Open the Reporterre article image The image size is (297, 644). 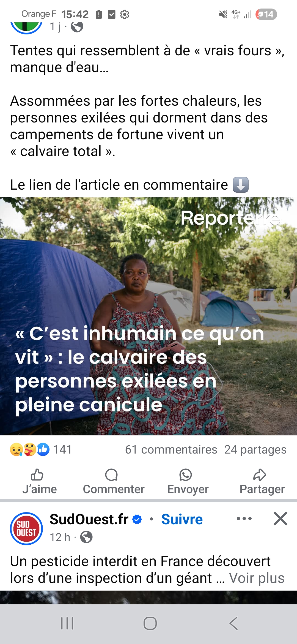pyautogui.click(x=148, y=316)
